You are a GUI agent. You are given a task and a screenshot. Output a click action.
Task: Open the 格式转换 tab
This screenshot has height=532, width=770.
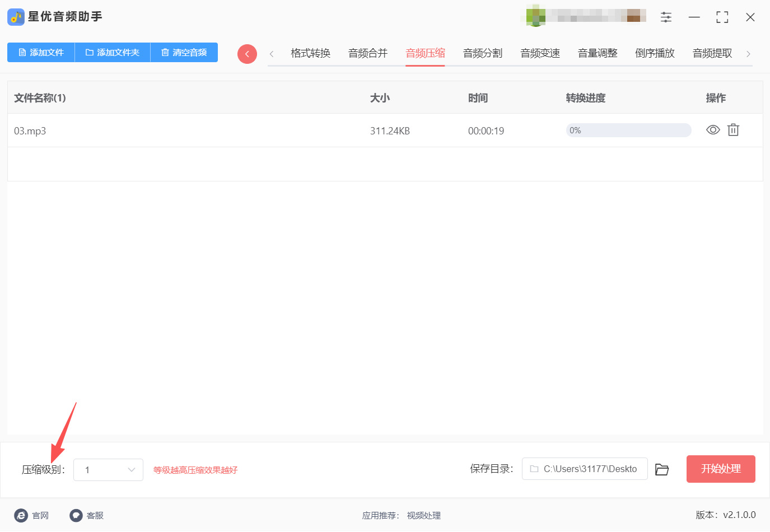point(310,53)
